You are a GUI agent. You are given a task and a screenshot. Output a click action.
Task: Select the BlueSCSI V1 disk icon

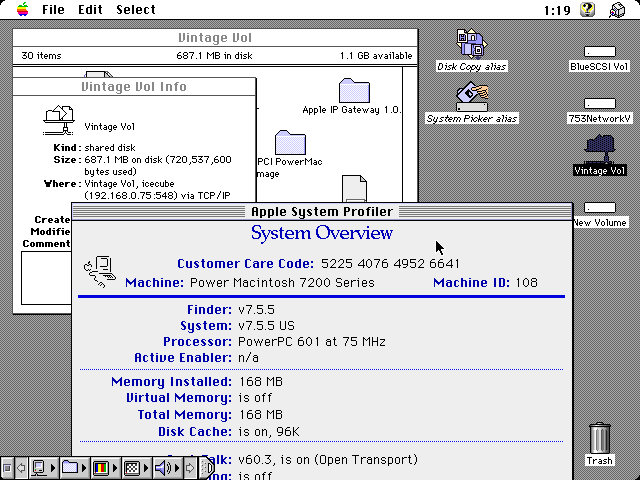click(599, 51)
